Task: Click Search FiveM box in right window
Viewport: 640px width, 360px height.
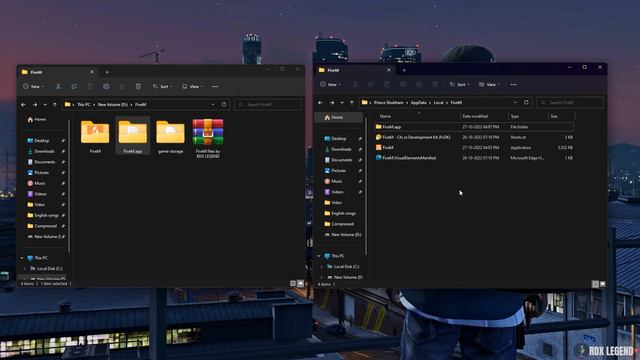Action: (x=570, y=103)
